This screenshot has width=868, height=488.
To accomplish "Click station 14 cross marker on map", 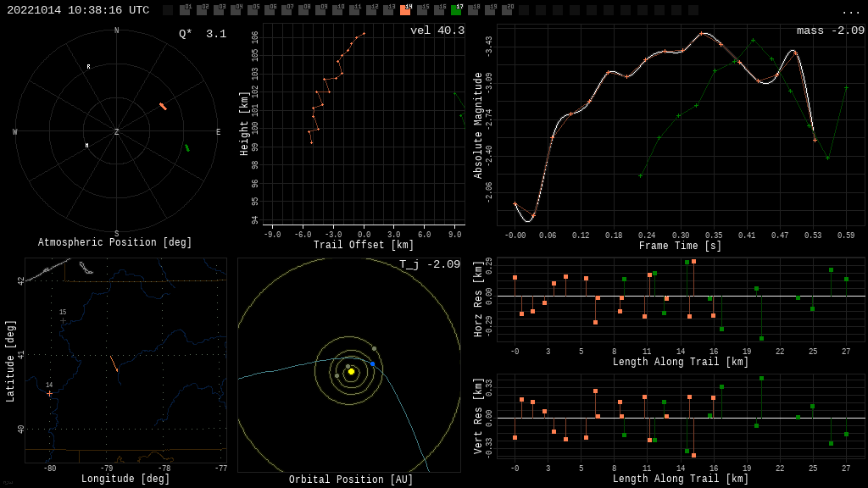I will (49, 393).
